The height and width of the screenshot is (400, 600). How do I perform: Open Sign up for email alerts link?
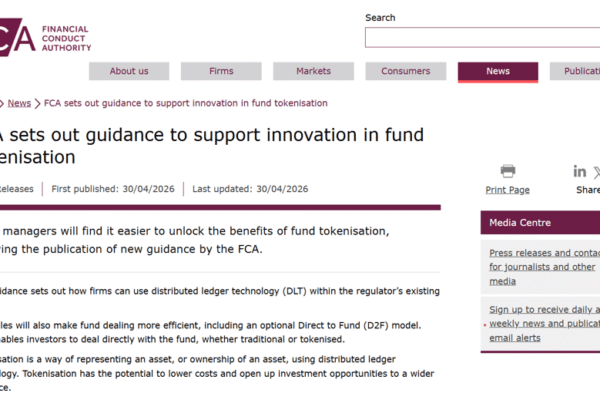click(544, 323)
